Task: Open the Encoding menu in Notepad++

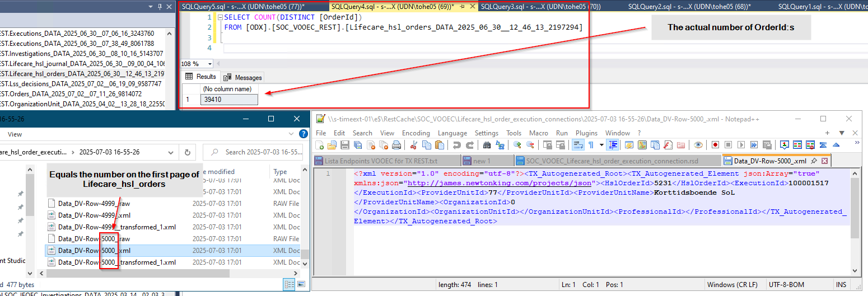Action: pos(416,133)
